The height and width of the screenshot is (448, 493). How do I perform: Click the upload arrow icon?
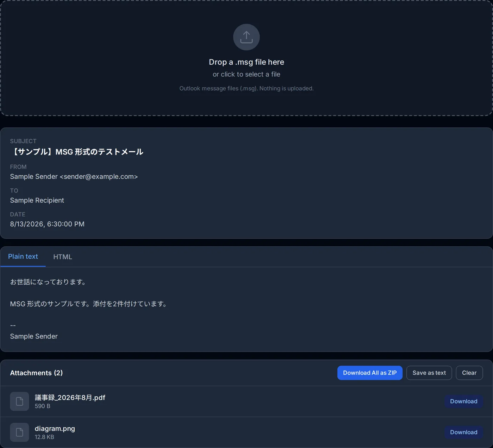tap(246, 37)
